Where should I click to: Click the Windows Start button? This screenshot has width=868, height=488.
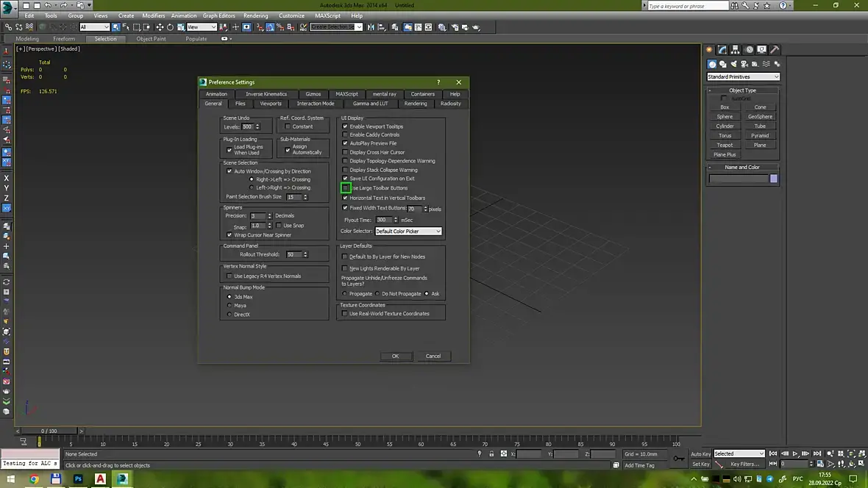(10, 478)
